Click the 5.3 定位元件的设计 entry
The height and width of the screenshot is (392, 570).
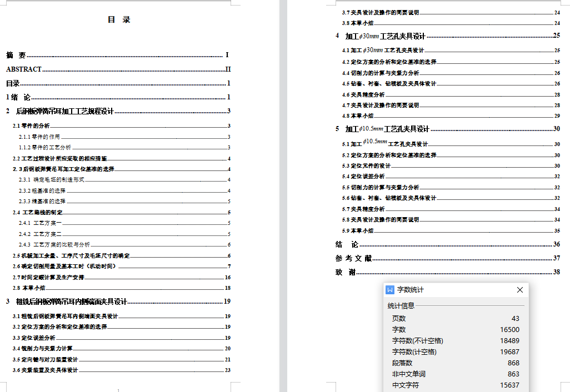click(451, 165)
